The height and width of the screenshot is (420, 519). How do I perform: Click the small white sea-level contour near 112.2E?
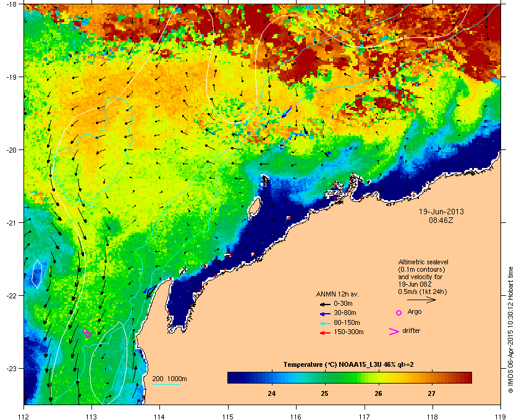tap(36, 274)
